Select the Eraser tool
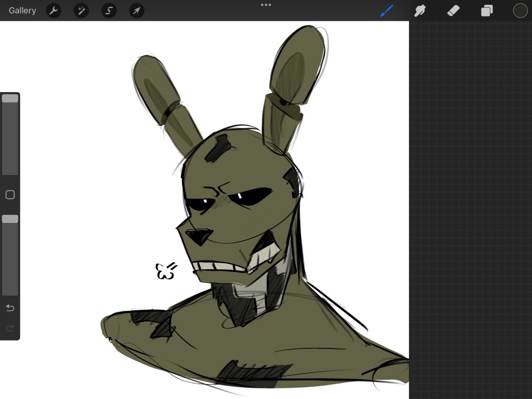Viewport: 532px width, 399px height. tap(453, 11)
